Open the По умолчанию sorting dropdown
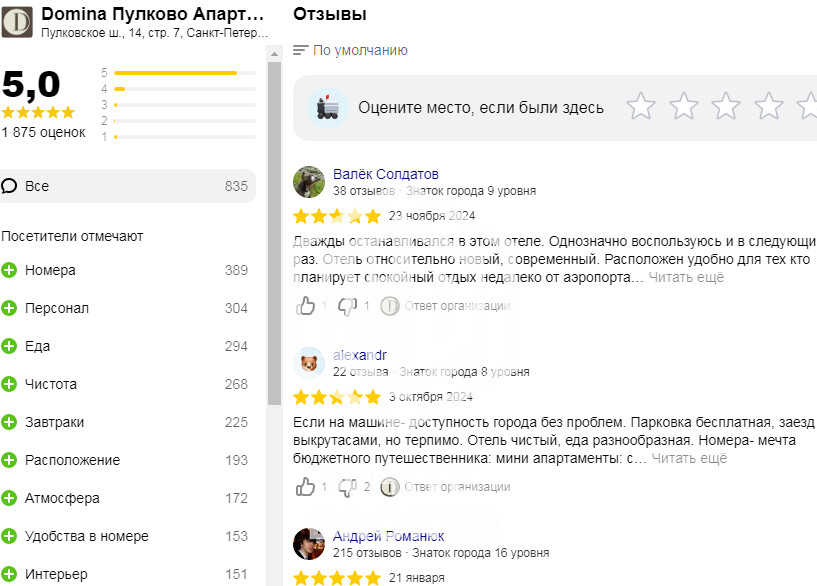 point(351,50)
